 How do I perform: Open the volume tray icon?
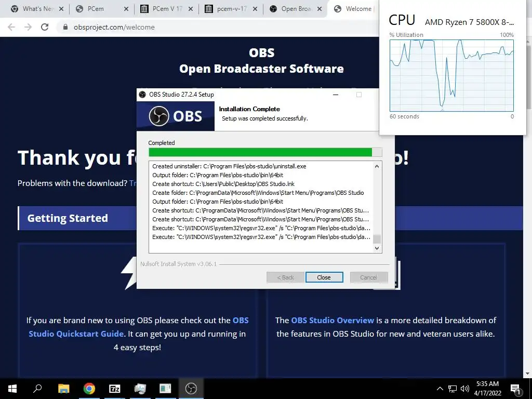point(465,389)
